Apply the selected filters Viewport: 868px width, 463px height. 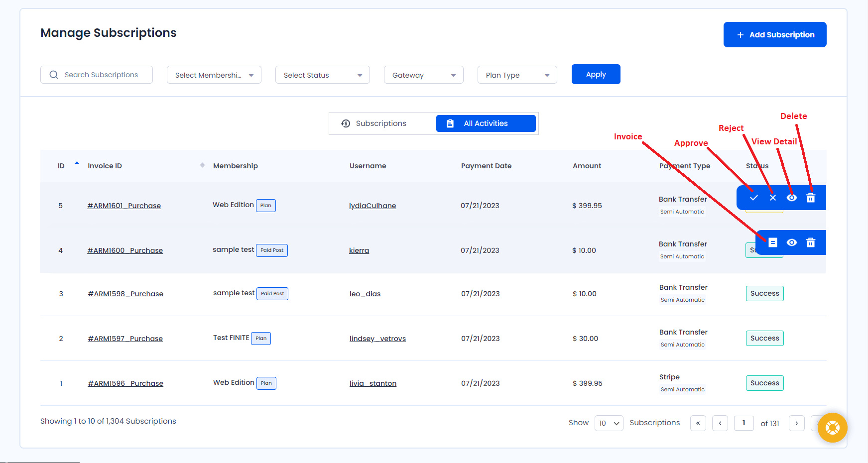coord(596,74)
